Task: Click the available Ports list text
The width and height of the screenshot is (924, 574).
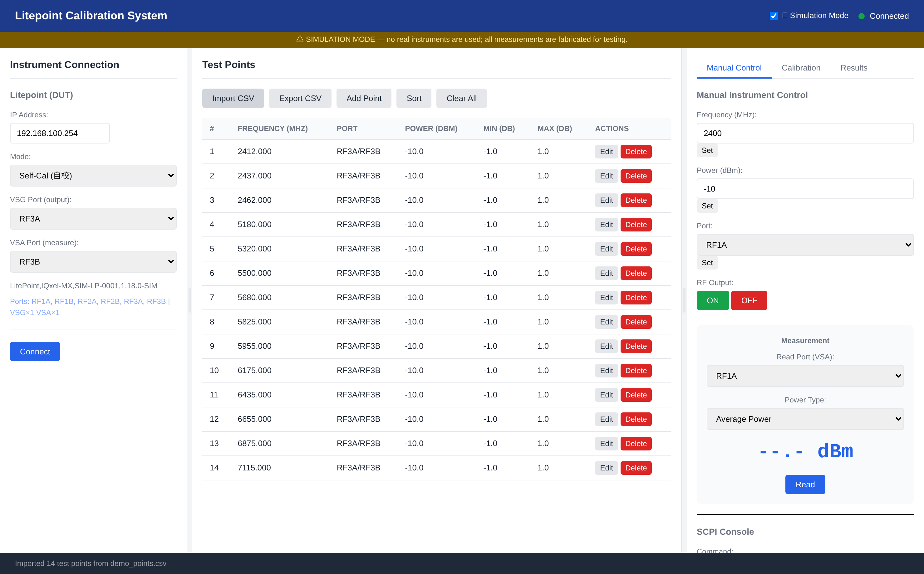Action: 90,307
